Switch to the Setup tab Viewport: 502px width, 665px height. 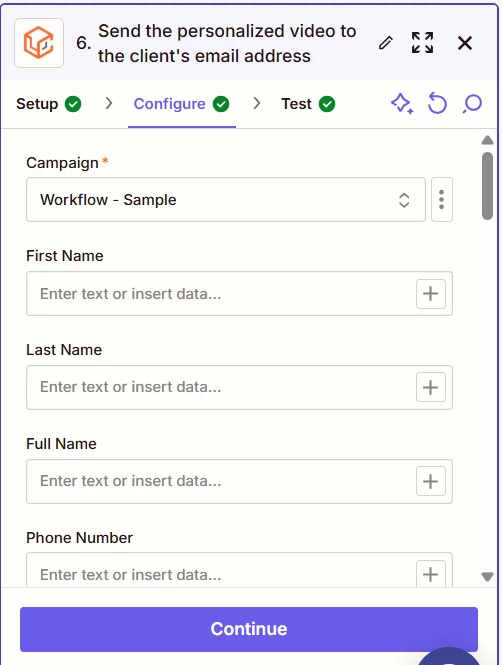(x=48, y=104)
